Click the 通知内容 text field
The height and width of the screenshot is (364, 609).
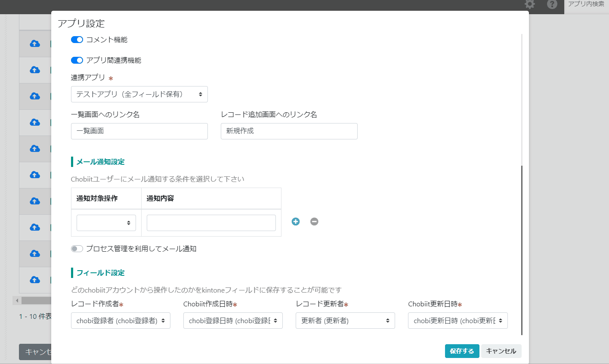tap(211, 223)
